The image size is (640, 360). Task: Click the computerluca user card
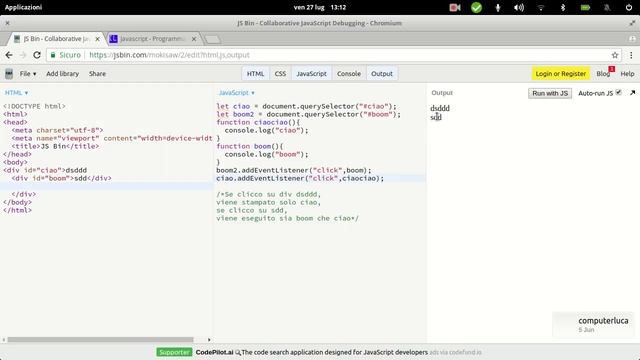click(593, 324)
